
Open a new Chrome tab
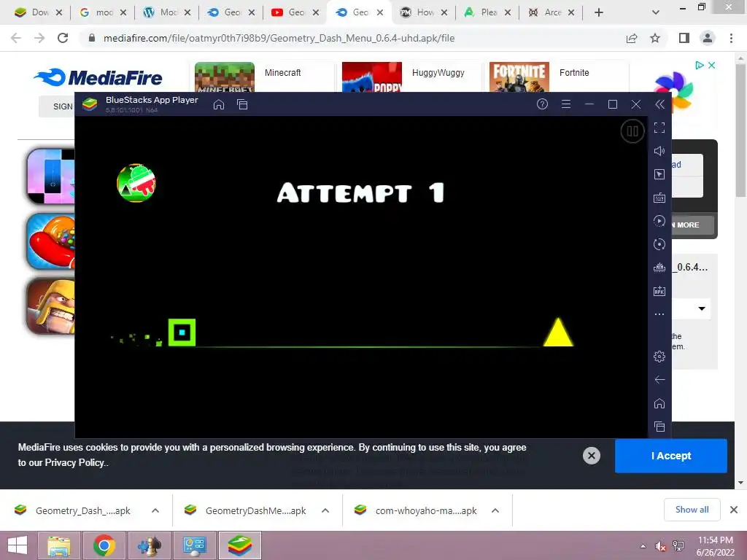click(599, 12)
